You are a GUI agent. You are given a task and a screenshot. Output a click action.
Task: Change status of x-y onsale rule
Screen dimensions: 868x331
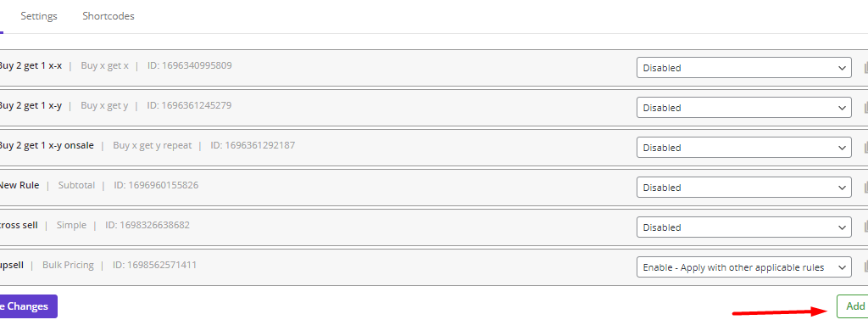click(744, 148)
